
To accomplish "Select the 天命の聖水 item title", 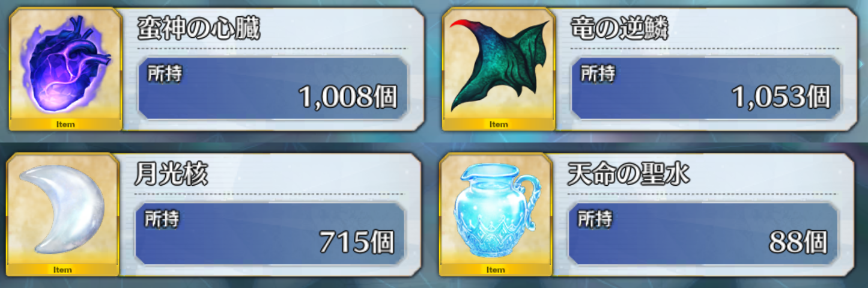I will tap(628, 174).
